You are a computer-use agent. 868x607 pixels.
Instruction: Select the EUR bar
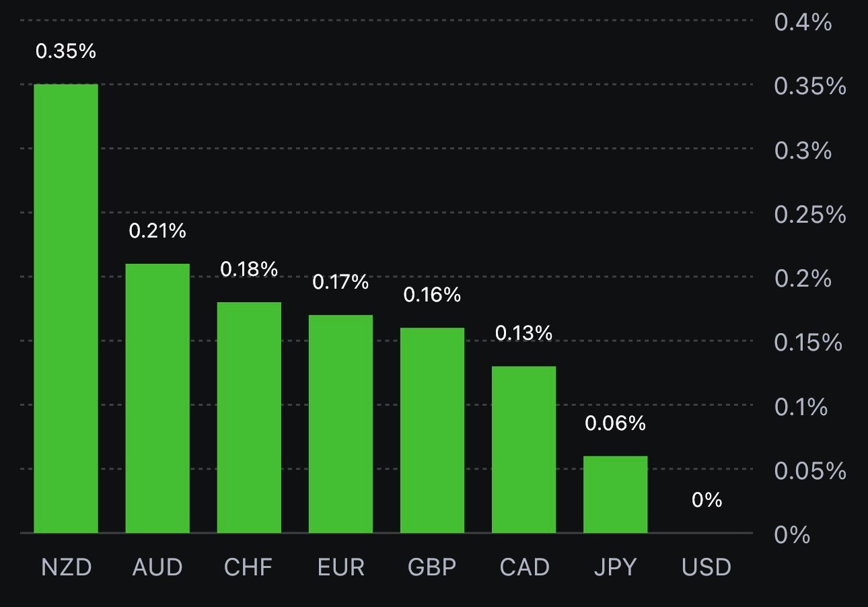340,424
